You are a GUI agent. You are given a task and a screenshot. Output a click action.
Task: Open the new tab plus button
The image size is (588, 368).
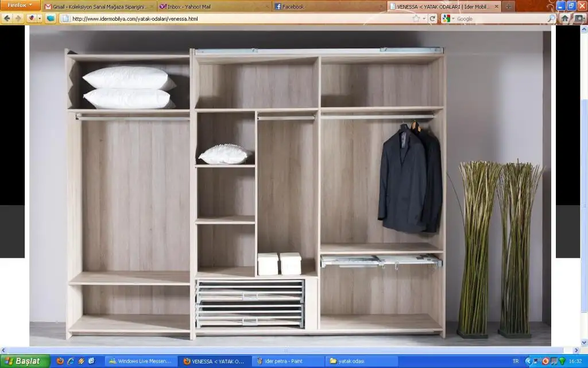pos(508,6)
